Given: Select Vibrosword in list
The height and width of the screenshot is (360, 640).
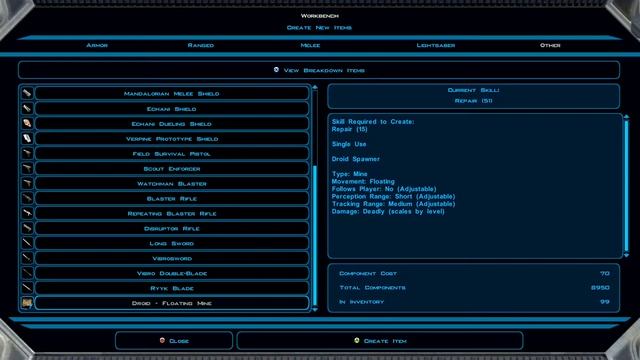Looking at the screenshot, I should pyautogui.click(x=172, y=258).
